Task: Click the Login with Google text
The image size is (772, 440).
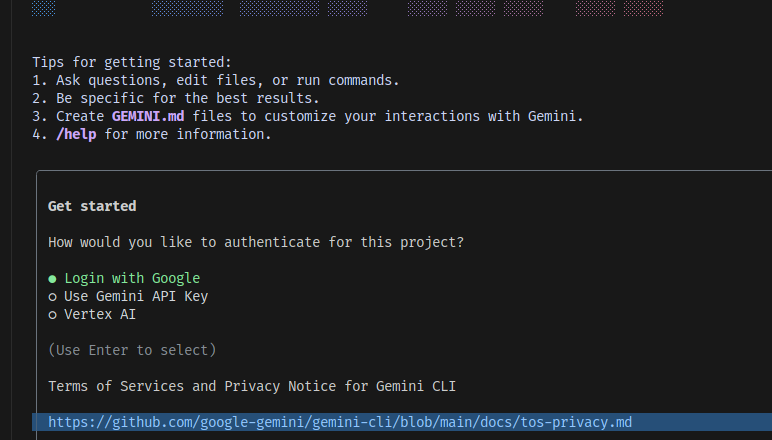Action: (132, 279)
